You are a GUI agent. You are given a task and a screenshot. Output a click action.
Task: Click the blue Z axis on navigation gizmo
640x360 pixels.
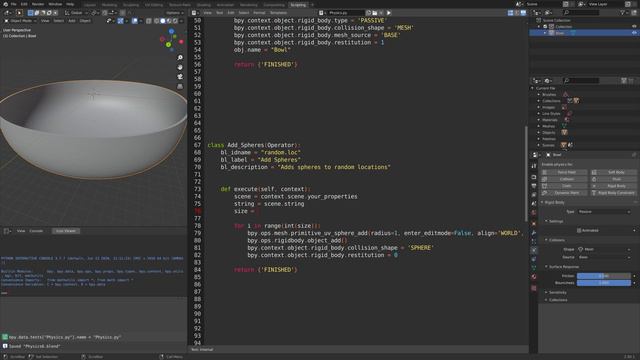tap(171, 31)
